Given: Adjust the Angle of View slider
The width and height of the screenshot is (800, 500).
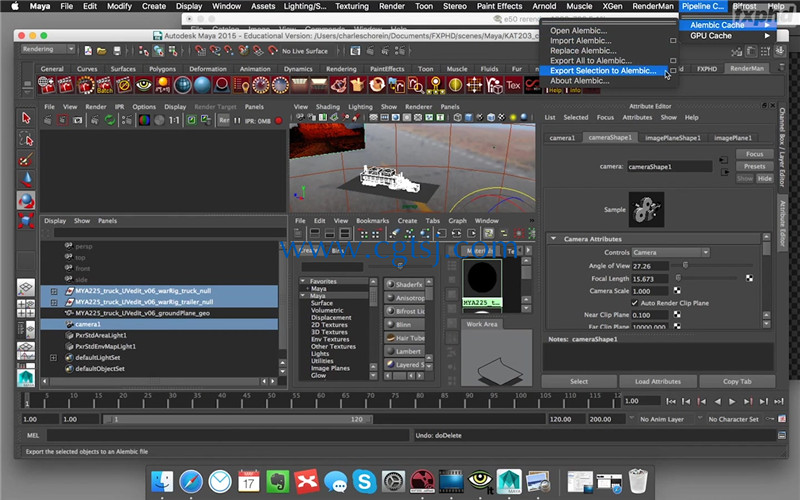Looking at the screenshot, I should pyautogui.click(x=685, y=265).
